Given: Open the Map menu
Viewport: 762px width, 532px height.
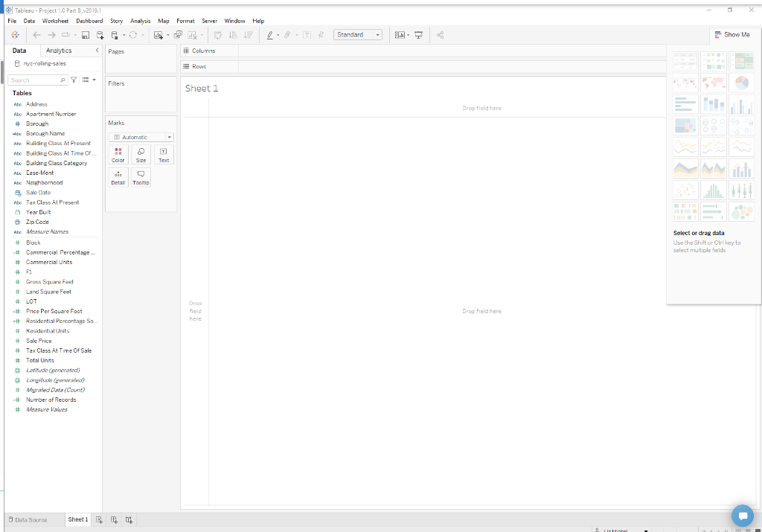Looking at the screenshot, I should (x=164, y=21).
